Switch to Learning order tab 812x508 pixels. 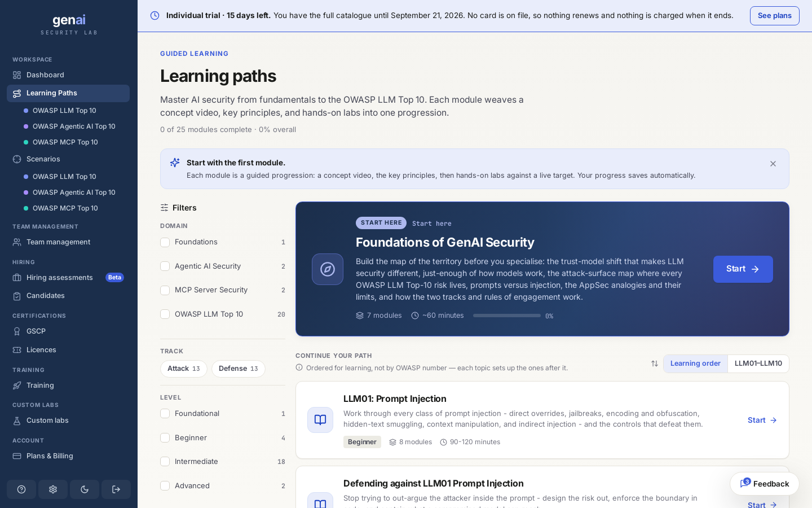pyautogui.click(x=695, y=364)
